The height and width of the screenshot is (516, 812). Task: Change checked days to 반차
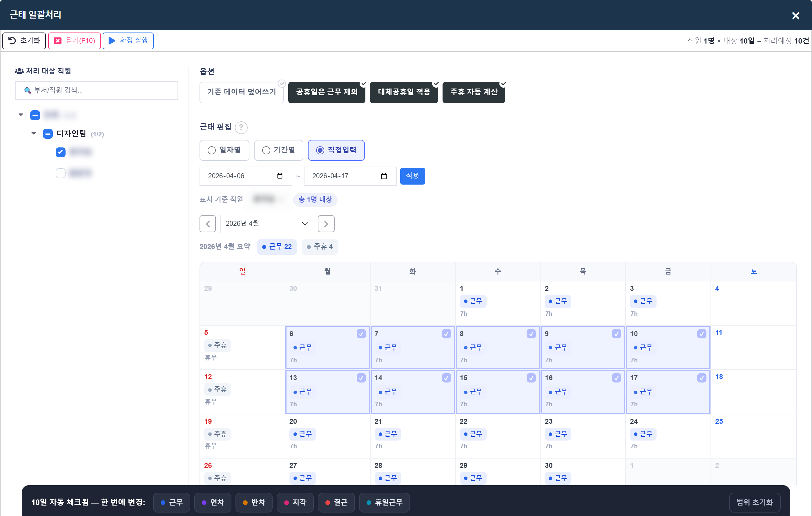point(254,502)
